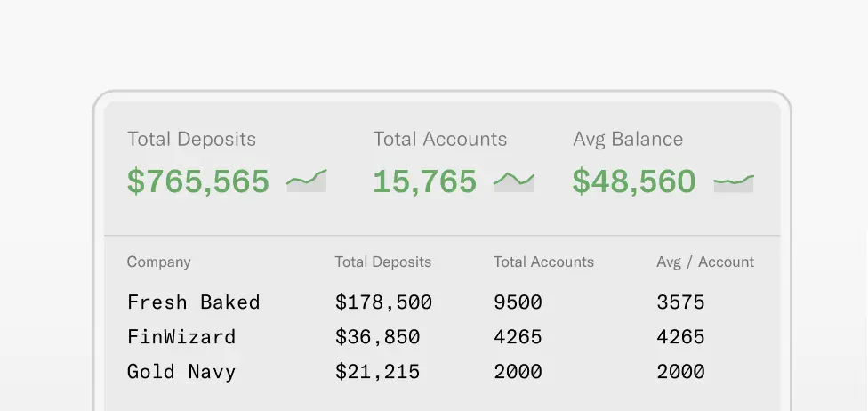Image resolution: width=868 pixels, height=411 pixels.
Task: Open the Fresh Baked company row
Action: (x=194, y=302)
